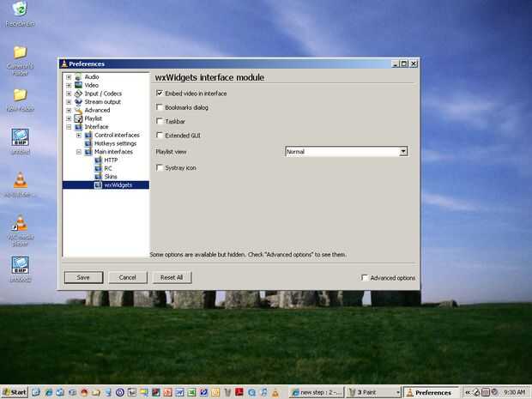Enable the Systray icon checkbox
Screen dimensions: 532x399
pos(159,167)
